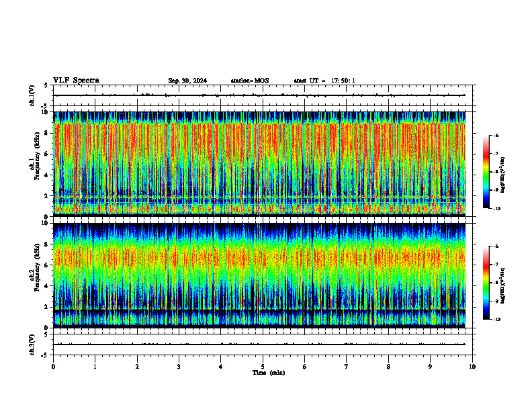This screenshot has width=532, height=411.
Task: Click the ch.1 spectrogram panel
Action: [x=259, y=164]
